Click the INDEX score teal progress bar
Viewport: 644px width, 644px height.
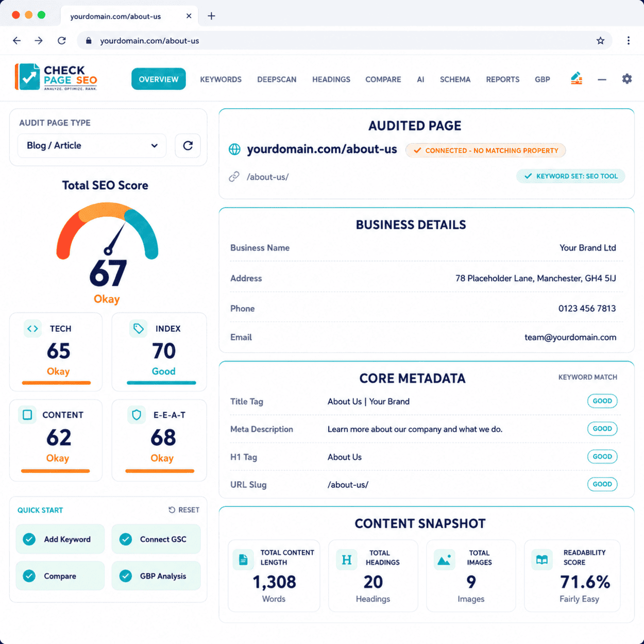(x=161, y=383)
